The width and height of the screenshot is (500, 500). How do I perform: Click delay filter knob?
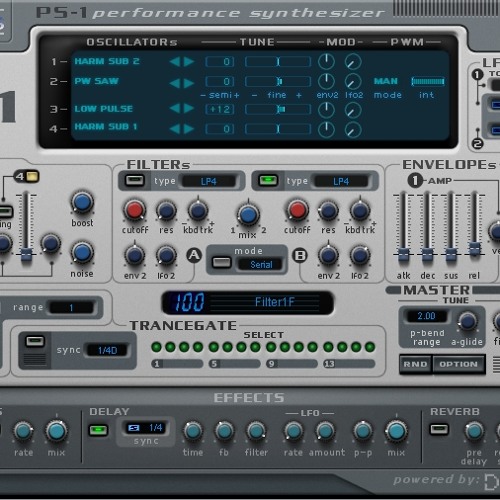(x=256, y=431)
